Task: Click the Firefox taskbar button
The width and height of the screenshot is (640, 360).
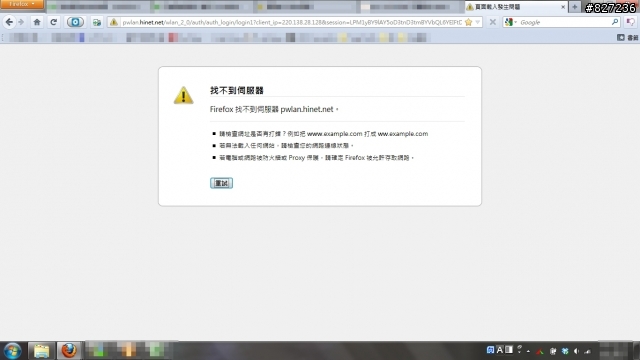Action: click(x=69, y=351)
